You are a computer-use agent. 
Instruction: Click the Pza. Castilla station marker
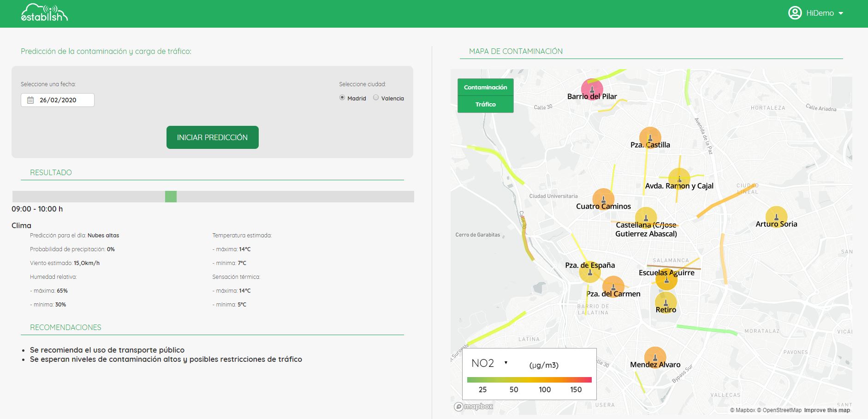pos(650,138)
